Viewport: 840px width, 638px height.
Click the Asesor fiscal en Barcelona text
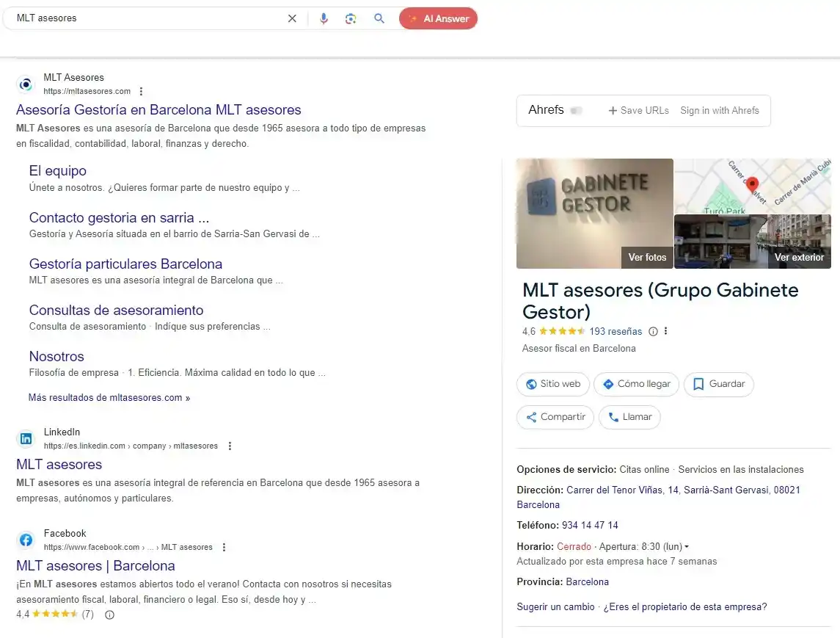click(x=579, y=349)
